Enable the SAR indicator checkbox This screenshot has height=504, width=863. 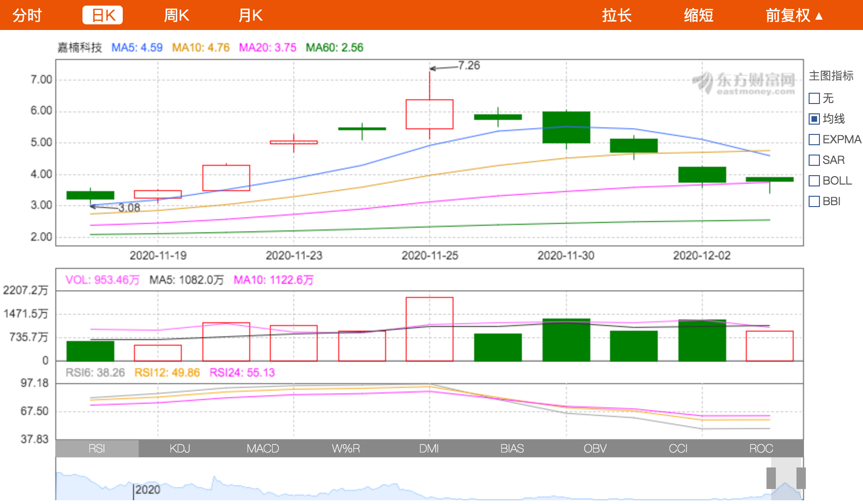coord(814,160)
